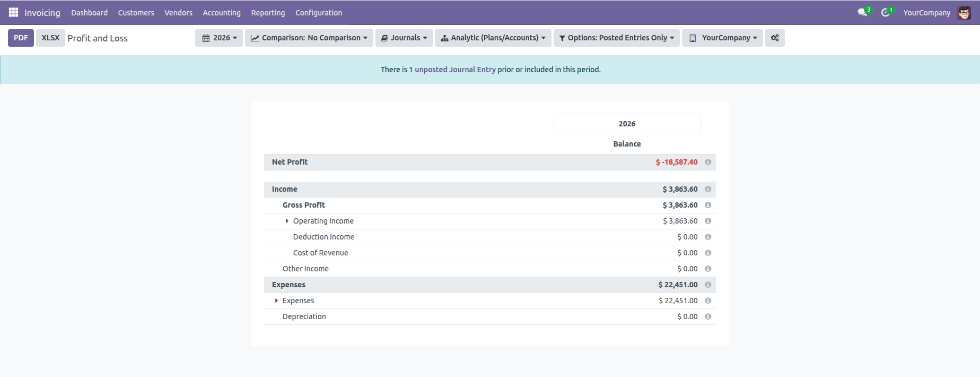This screenshot has height=377, width=980.
Task: Open the activities clock icon
Action: point(885,12)
